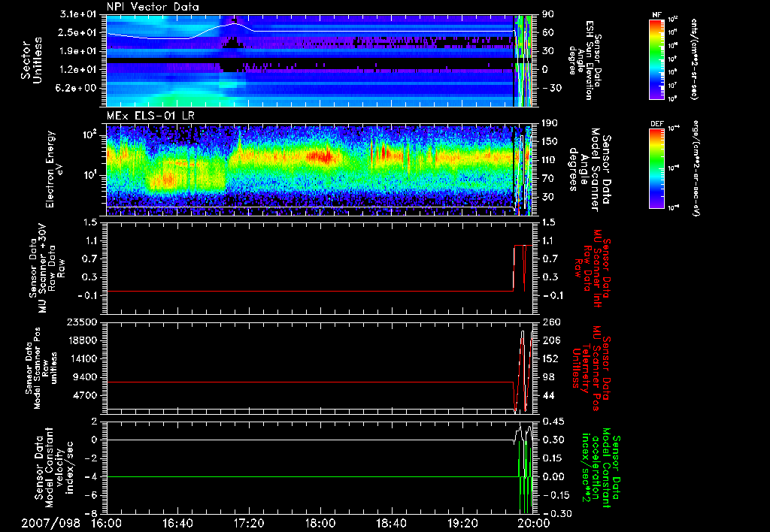Viewport: 770px width, 532px height.
Task: Click the 'Electron Energy eV' axis label
Action: [54, 169]
